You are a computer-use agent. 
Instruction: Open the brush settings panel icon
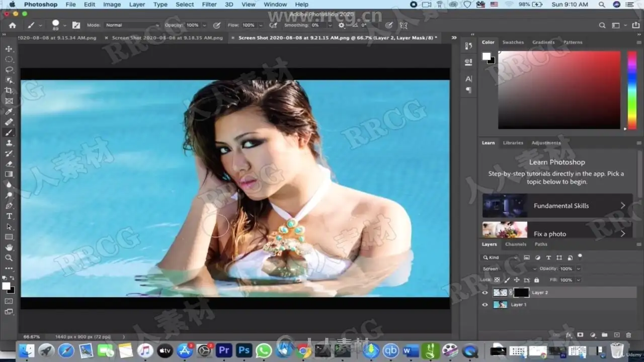point(76,25)
